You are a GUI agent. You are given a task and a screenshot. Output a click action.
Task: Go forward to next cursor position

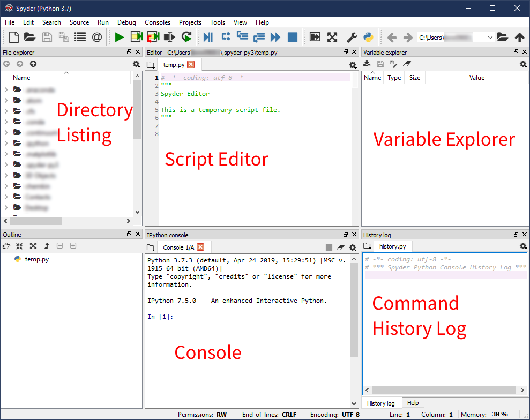pos(408,37)
